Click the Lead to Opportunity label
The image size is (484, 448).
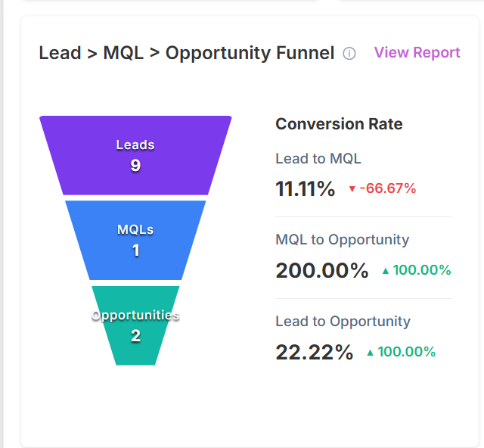pyautogui.click(x=343, y=322)
